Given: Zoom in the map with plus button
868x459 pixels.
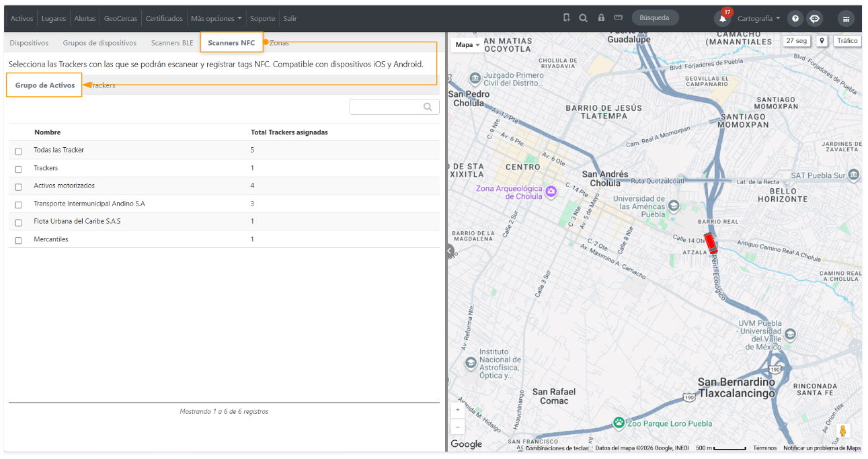Looking at the screenshot, I should point(458,410).
